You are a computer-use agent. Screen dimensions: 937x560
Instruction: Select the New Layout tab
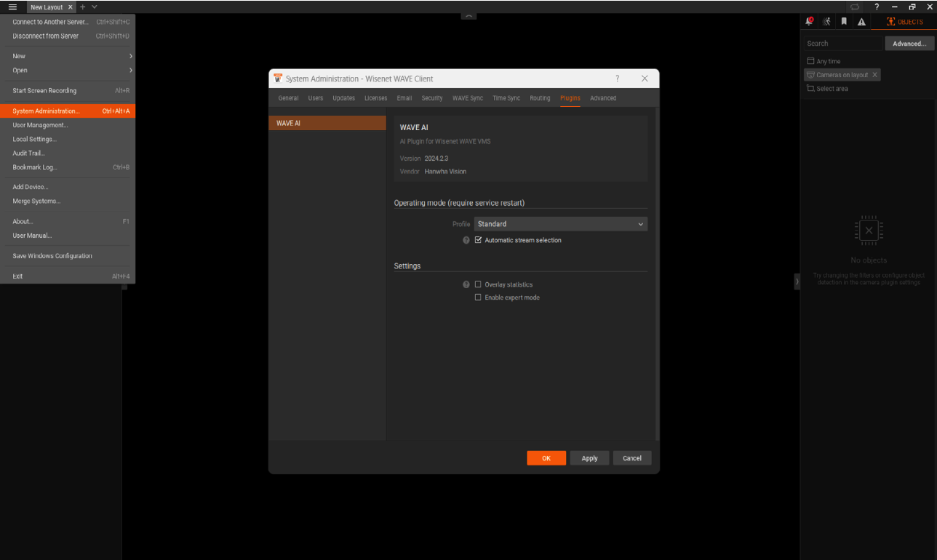(x=47, y=7)
